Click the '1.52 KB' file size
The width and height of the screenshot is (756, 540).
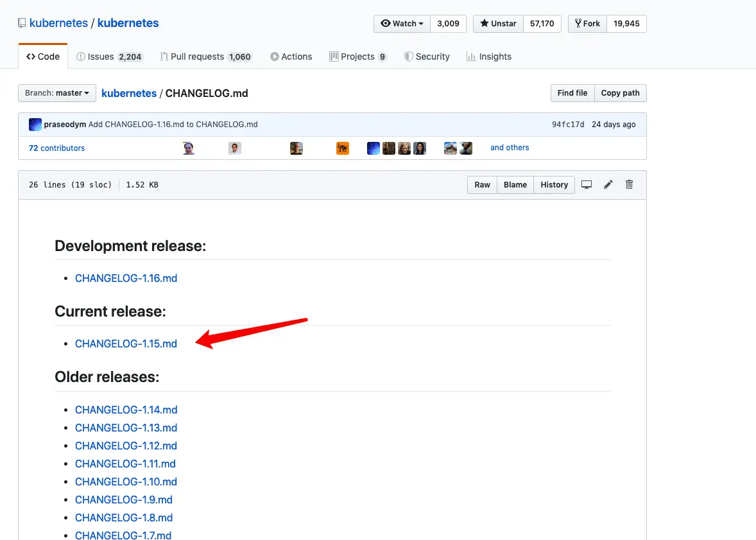142,185
